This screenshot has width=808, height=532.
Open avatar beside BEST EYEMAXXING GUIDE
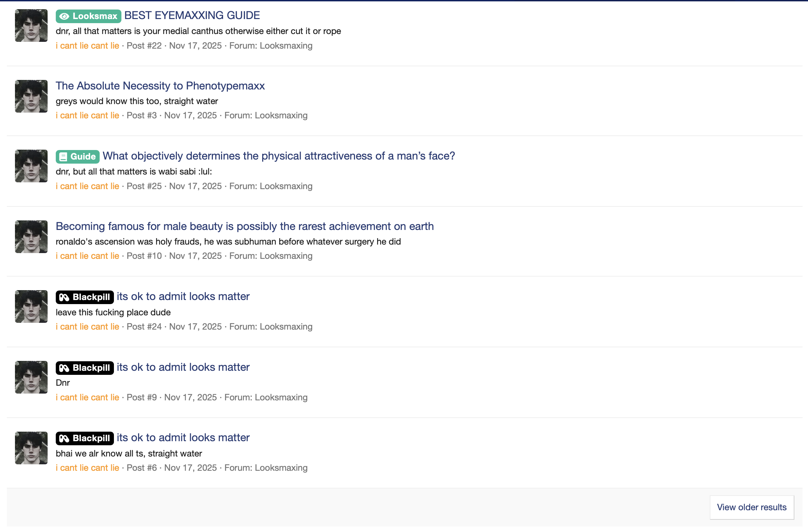point(31,26)
